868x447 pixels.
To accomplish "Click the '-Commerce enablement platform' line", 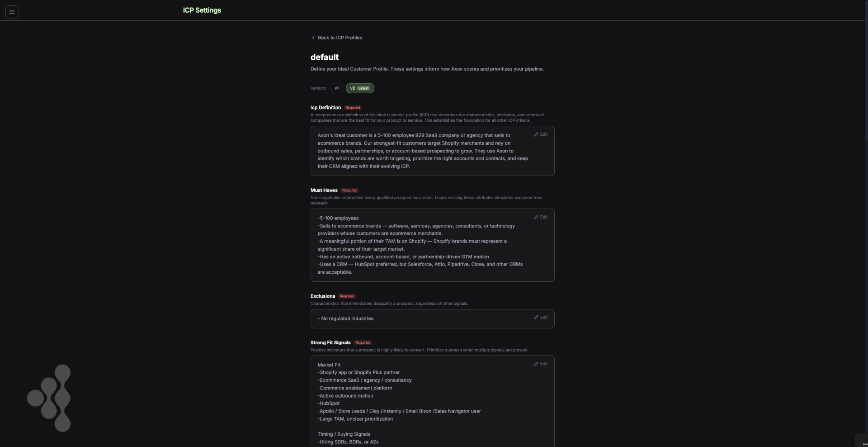I will click(355, 388).
